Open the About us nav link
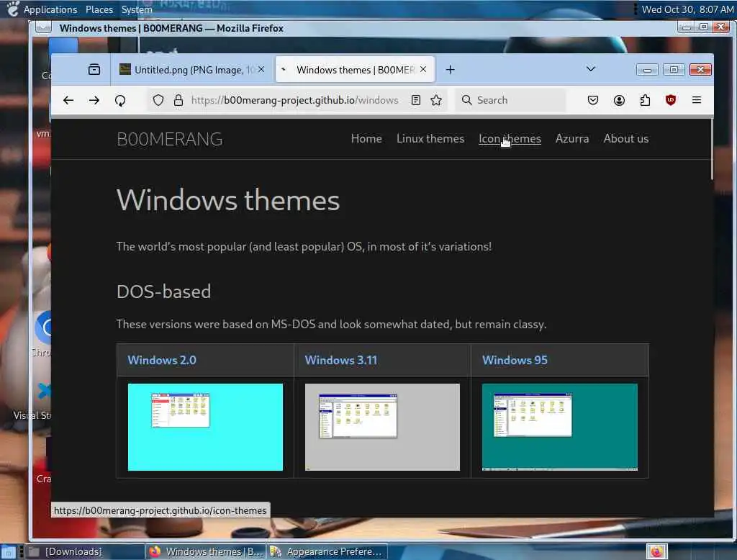The width and height of the screenshot is (737, 560). pyautogui.click(x=625, y=139)
